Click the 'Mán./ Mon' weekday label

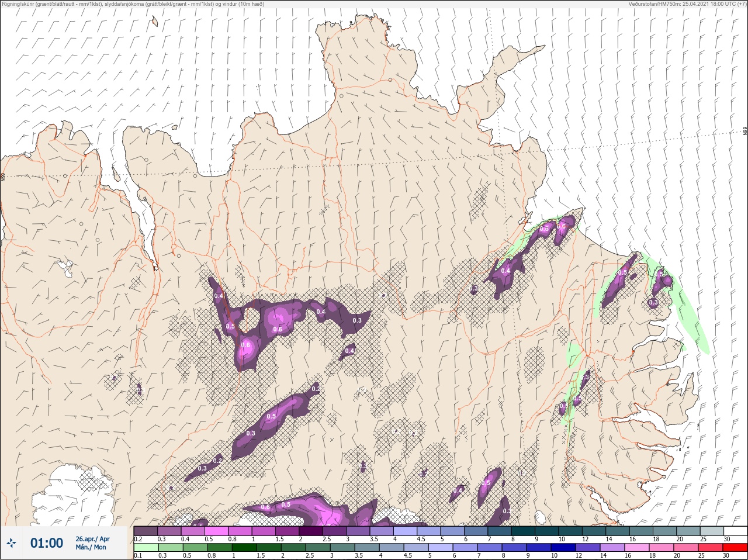tap(91, 548)
